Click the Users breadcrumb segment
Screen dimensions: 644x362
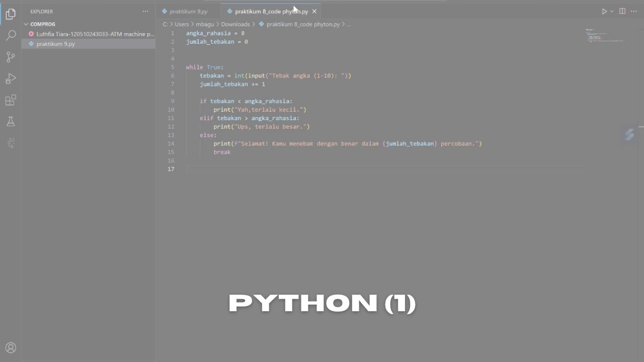[182, 24]
